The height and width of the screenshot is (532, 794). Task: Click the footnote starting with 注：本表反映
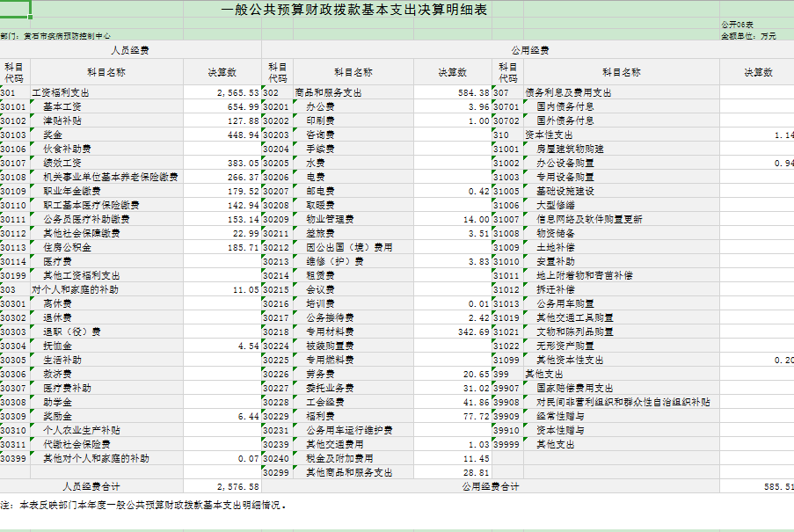[x=144, y=506]
